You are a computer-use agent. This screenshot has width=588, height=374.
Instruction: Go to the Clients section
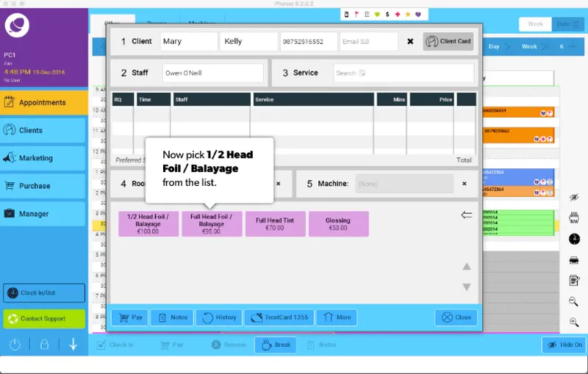point(43,130)
